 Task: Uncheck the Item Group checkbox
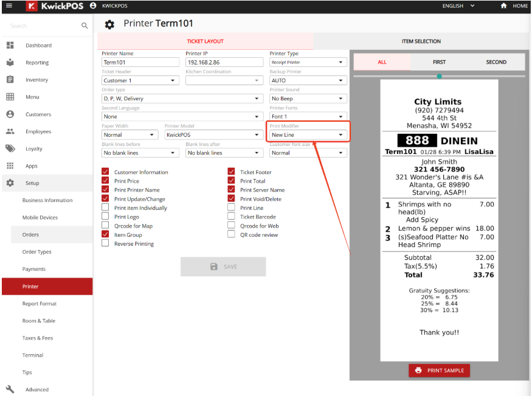[x=105, y=234]
